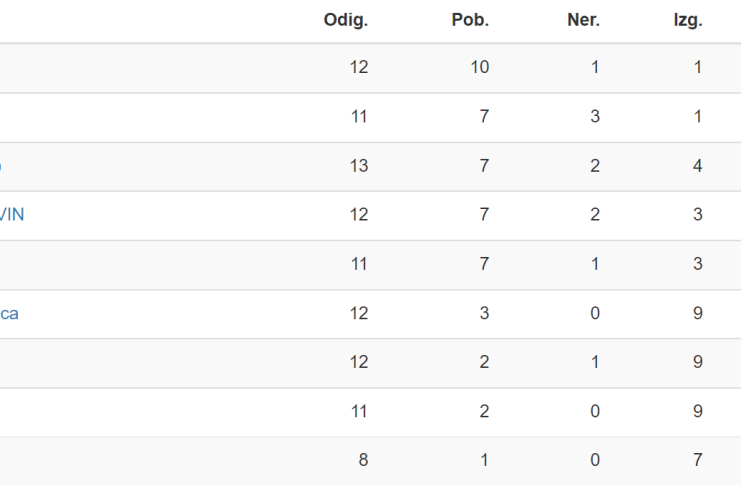Select the Izg. cell showing 4
The width and height of the screenshot is (741, 486).
coord(698,166)
